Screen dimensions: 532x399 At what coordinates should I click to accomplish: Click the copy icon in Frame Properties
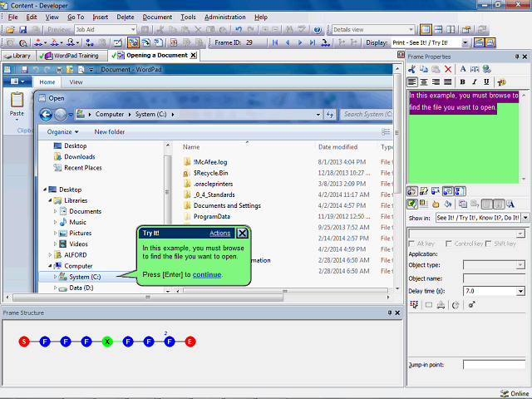(x=424, y=69)
